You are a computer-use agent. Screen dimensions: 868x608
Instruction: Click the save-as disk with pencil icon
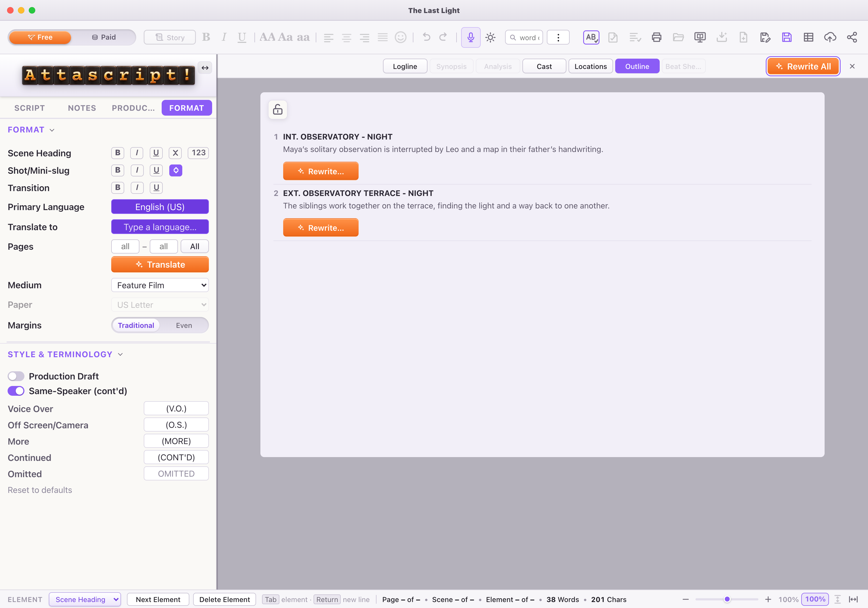765,37
